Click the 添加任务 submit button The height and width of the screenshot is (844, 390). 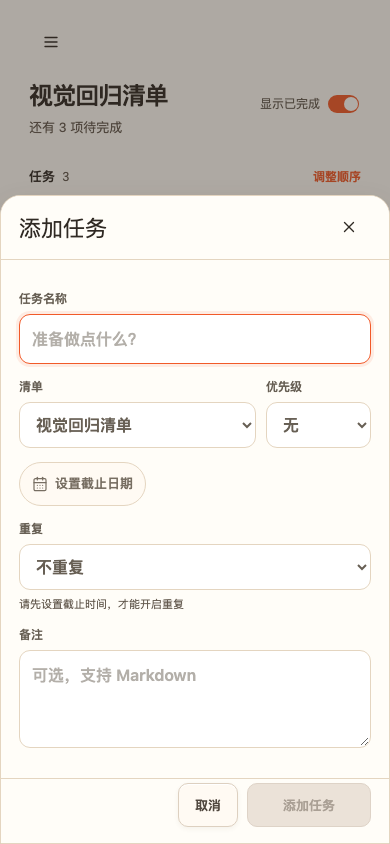(309, 805)
